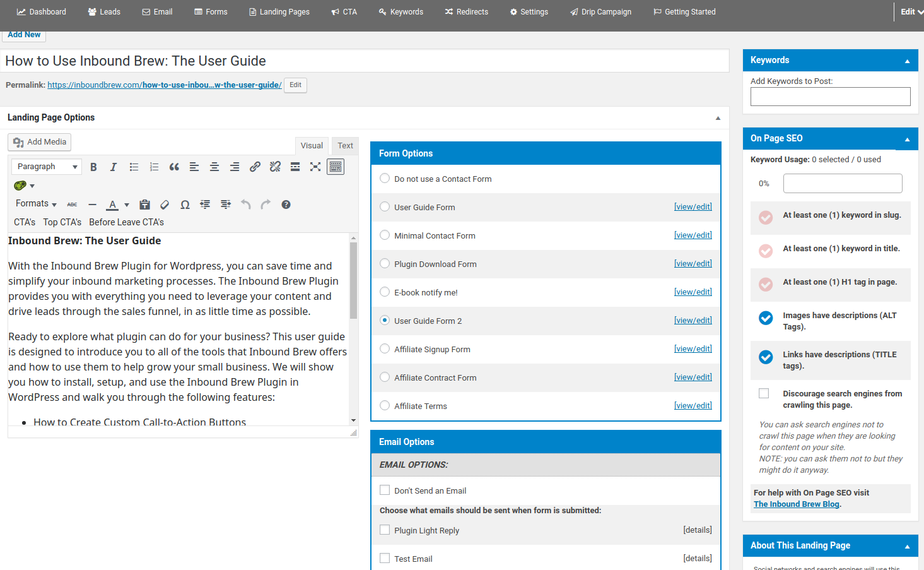Switch to the Text editor tab

pyautogui.click(x=345, y=146)
